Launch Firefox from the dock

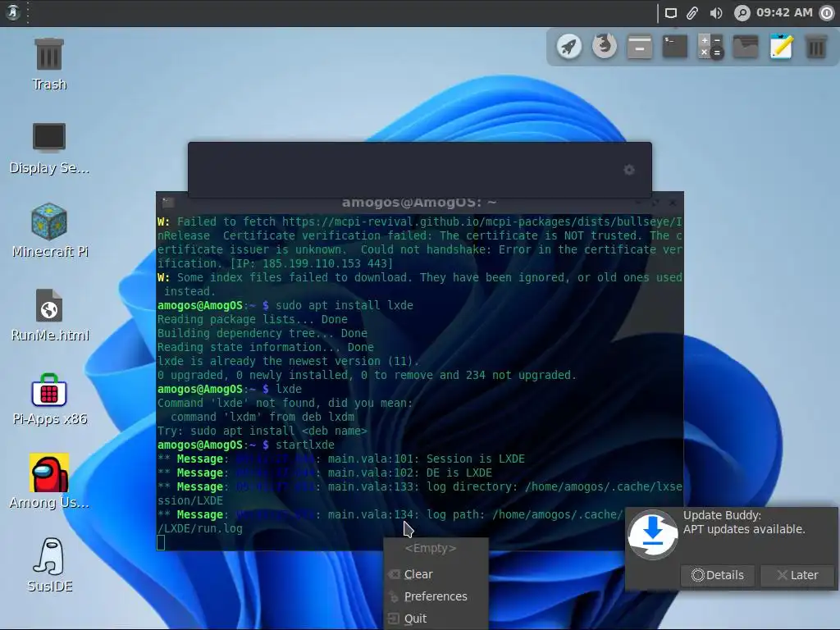coord(605,47)
